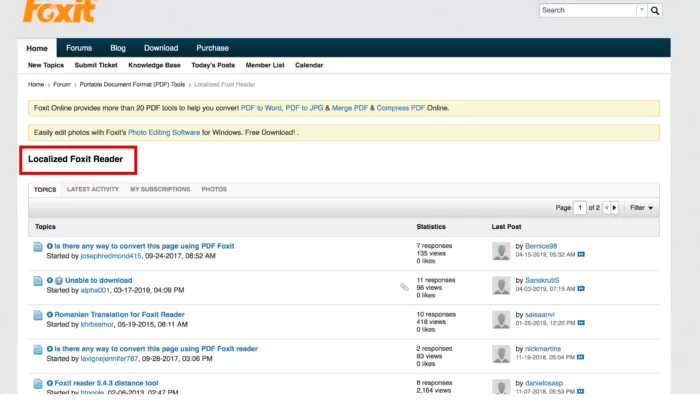Click topic page icon for lavignejennifer787 thread
This screenshot has height=404, width=700.
(38, 350)
